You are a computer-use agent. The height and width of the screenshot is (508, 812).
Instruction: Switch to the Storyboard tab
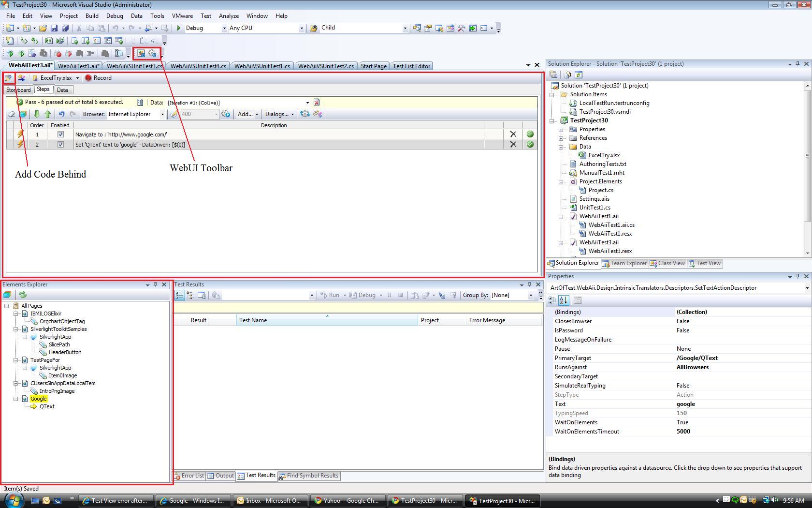(18, 90)
